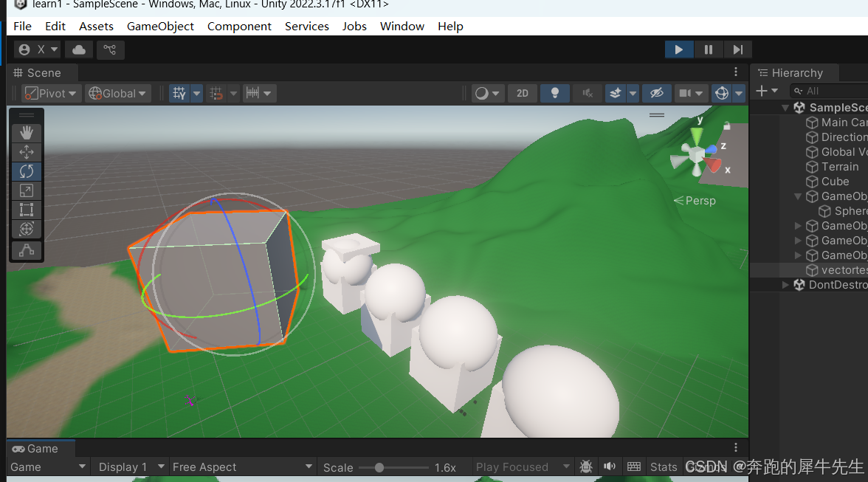The height and width of the screenshot is (482, 868).
Task: Select Cube in the Hierarchy
Action: click(x=835, y=182)
